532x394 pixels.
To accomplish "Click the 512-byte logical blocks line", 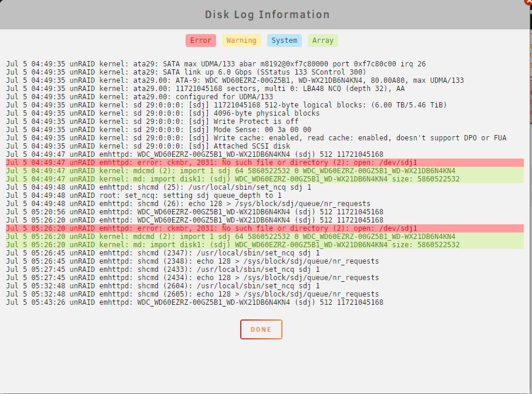I will [226, 105].
